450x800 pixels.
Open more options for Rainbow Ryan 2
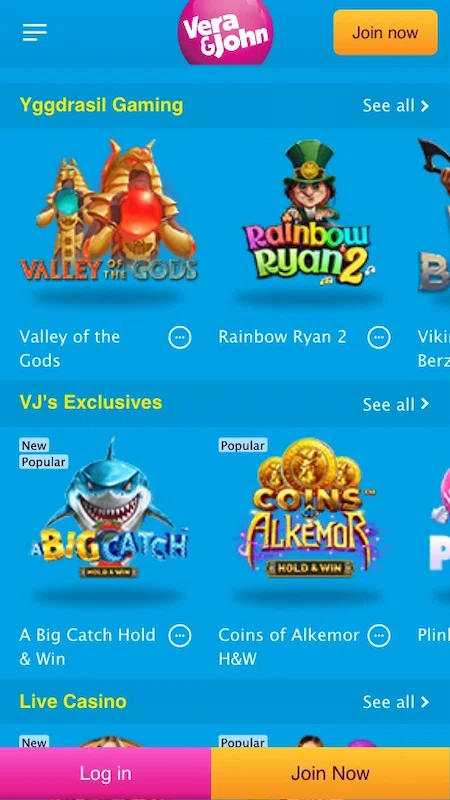(379, 337)
